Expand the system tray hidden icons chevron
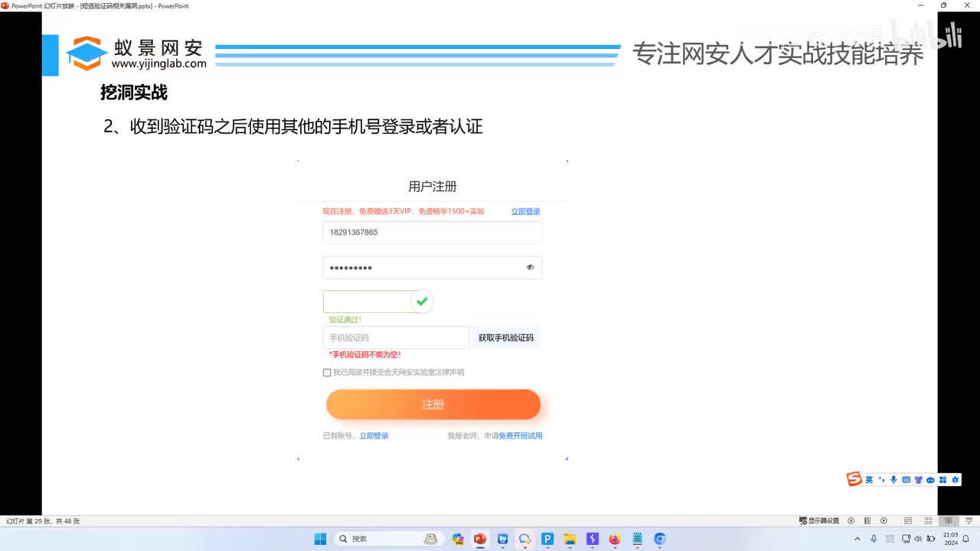 click(857, 539)
